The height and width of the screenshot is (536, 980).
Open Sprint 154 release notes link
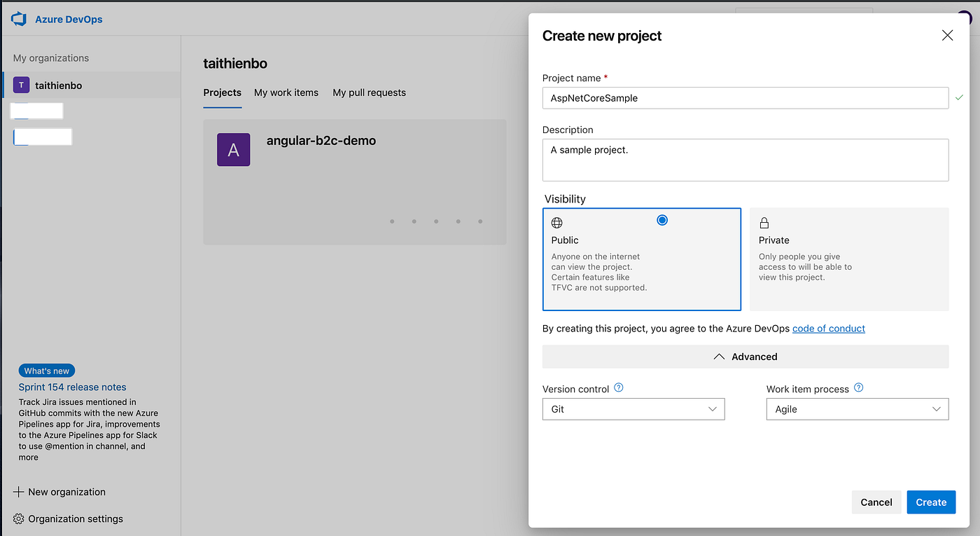coord(73,387)
